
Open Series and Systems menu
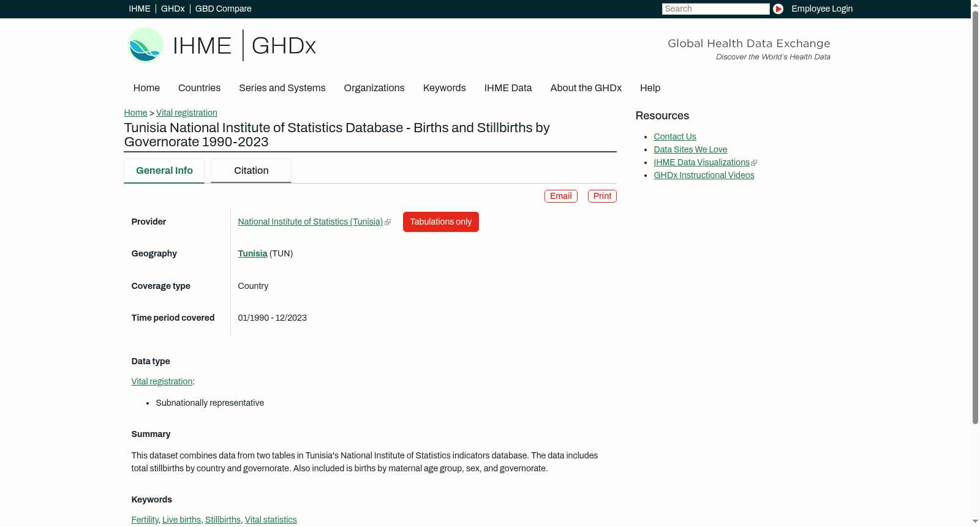[282, 88]
